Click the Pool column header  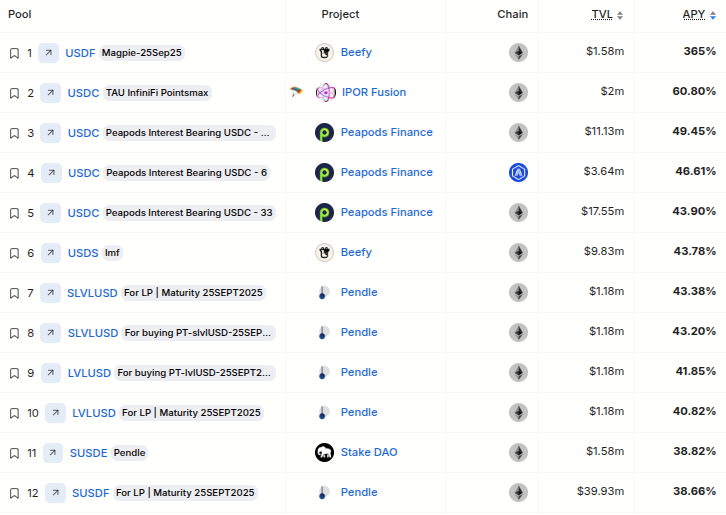(x=19, y=14)
